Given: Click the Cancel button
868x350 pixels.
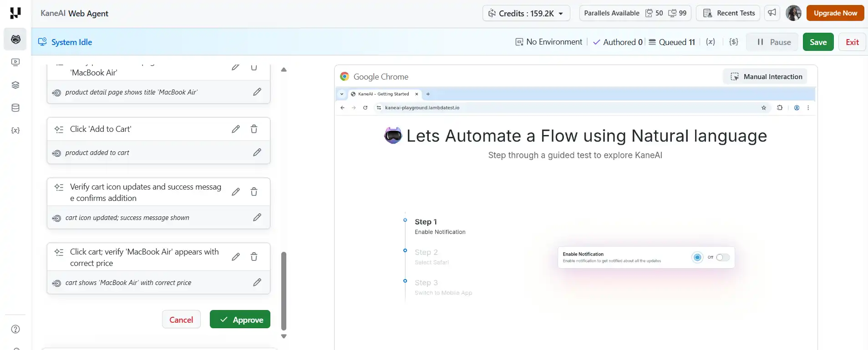Looking at the screenshot, I should point(181,319).
